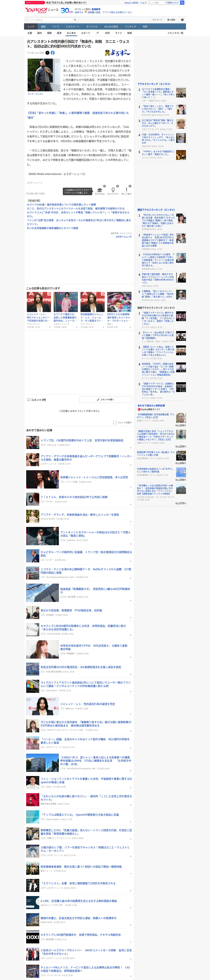
Task: Open the 「アップルは間違えている」OpenAI article
Action: point(80,815)
